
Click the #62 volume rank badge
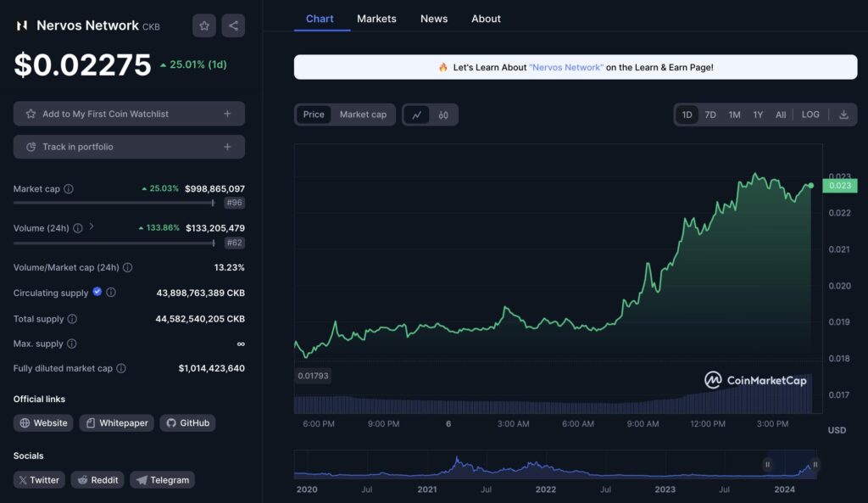click(234, 243)
